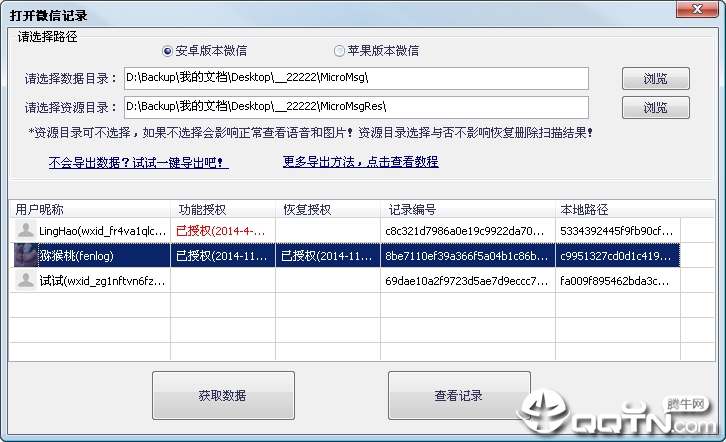The width and height of the screenshot is (726, 442).
Task: Click the 查看记录 button
Action: pos(459,396)
